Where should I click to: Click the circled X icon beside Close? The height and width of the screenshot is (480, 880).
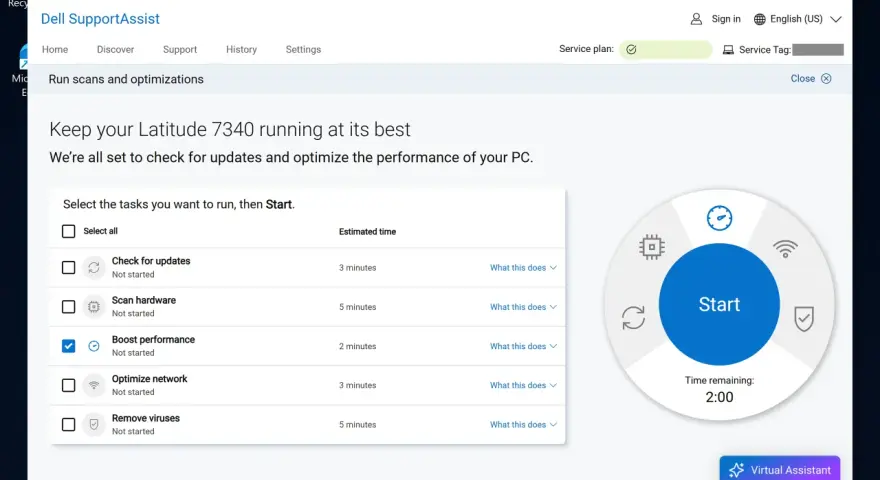[826, 79]
